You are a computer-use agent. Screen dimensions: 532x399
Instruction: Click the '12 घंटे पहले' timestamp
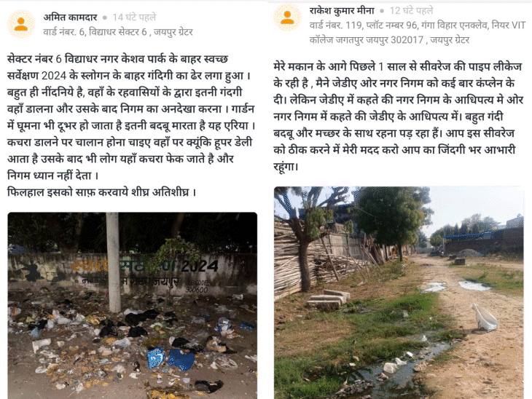(x=412, y=11)
